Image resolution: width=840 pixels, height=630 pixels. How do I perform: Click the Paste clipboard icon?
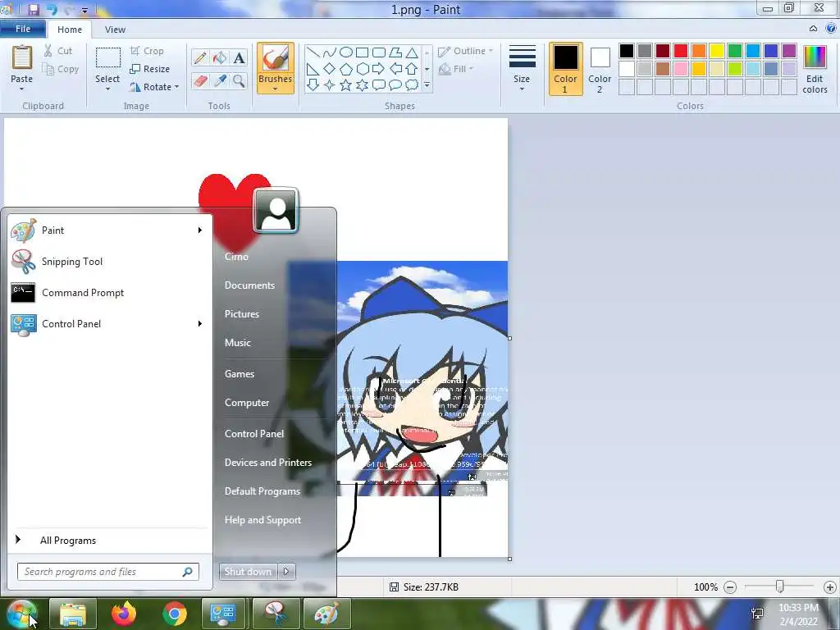click(22, 58)
